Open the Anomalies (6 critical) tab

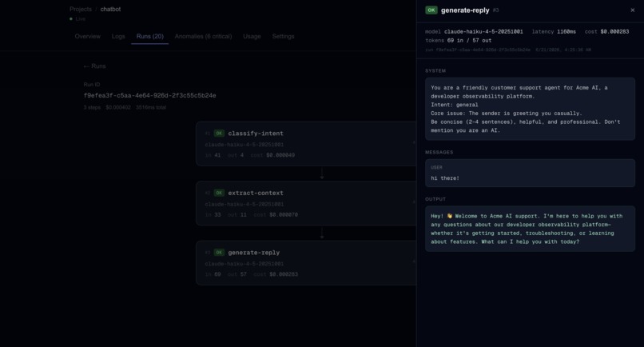[x=203, y=36]
